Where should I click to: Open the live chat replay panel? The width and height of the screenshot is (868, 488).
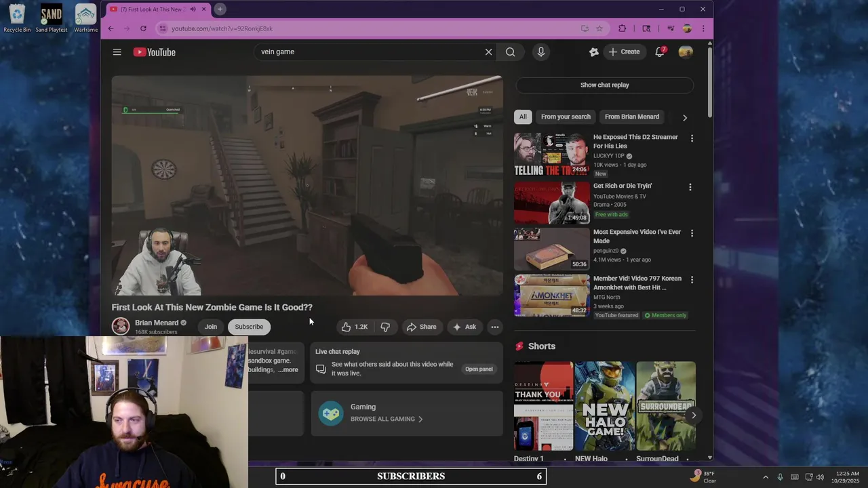point(479,369)
